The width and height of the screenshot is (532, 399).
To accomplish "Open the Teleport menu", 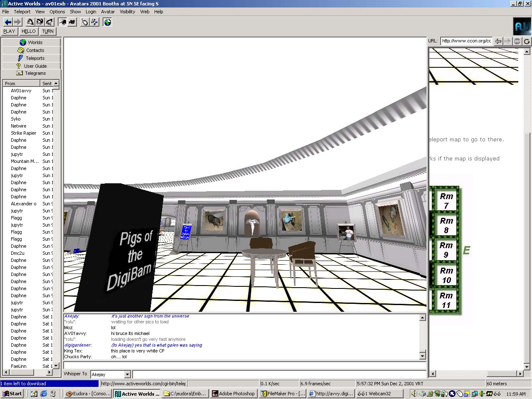I will point(22,12).
